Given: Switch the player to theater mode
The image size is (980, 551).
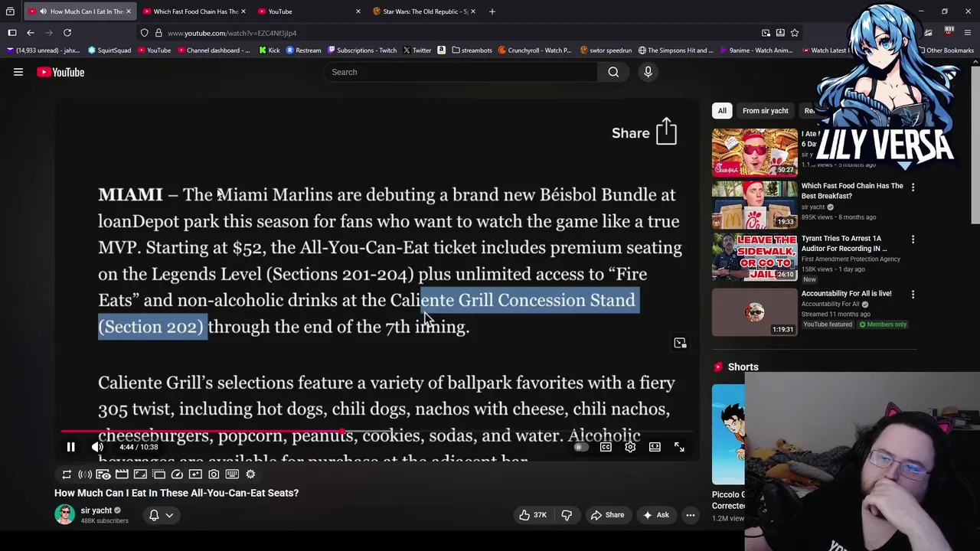Looking at the screenshot, I should point(655,447).
